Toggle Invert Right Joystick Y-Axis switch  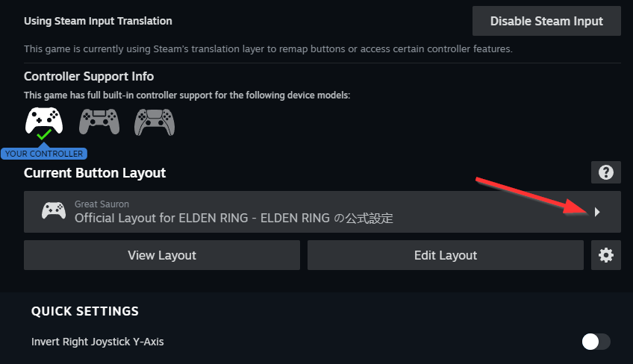[596, 342]
